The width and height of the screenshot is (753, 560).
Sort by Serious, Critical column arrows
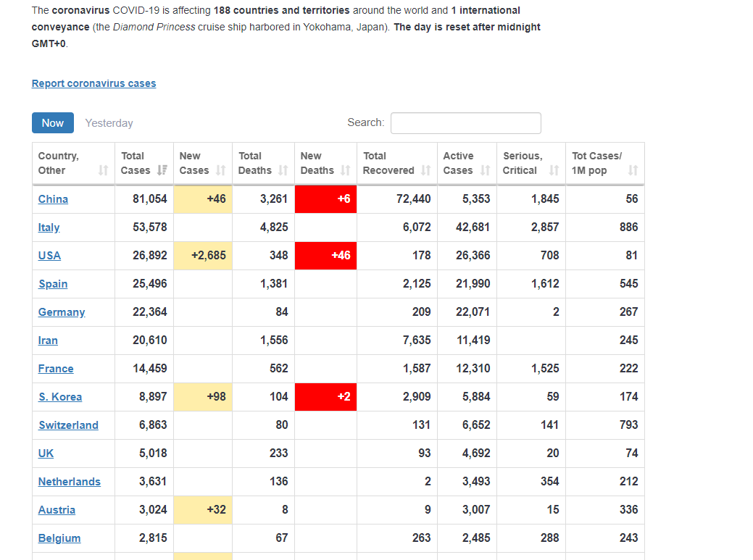pos(554,170)
